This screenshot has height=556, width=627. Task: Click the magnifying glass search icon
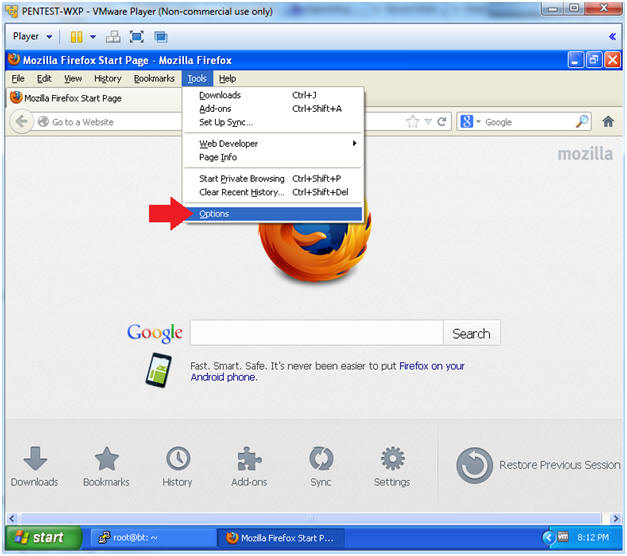(582, 122)
